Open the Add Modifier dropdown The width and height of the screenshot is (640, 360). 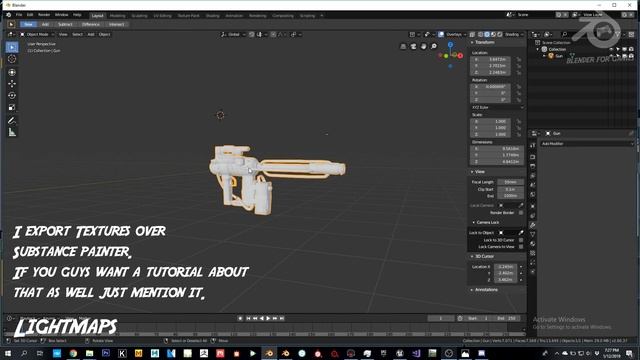[x=587, y=144]
